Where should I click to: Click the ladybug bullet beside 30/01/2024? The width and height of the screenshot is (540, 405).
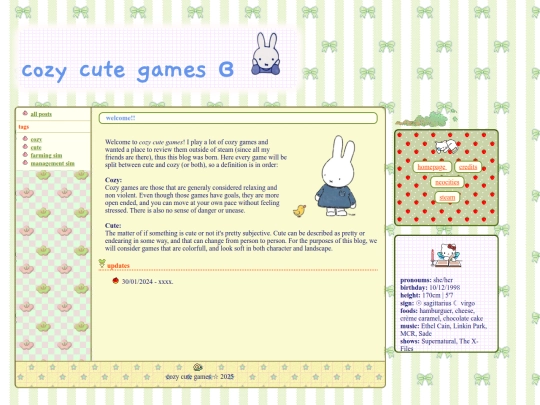point(115,281)
